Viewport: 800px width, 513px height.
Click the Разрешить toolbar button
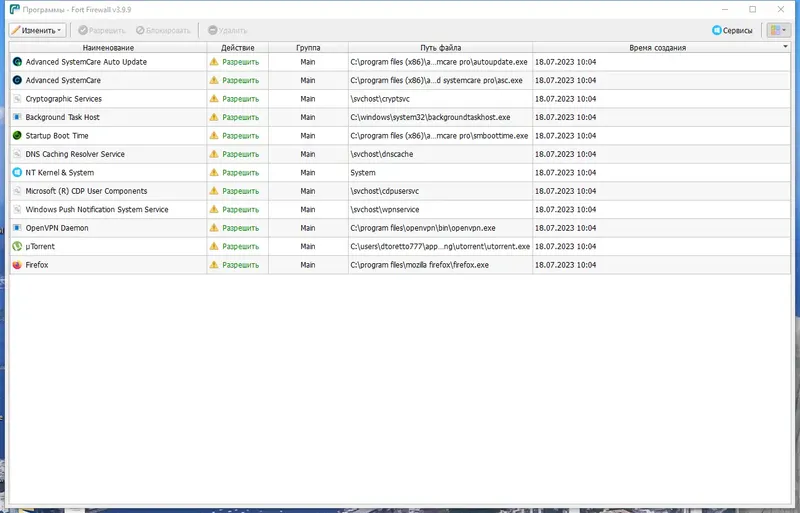pos(102,31)
